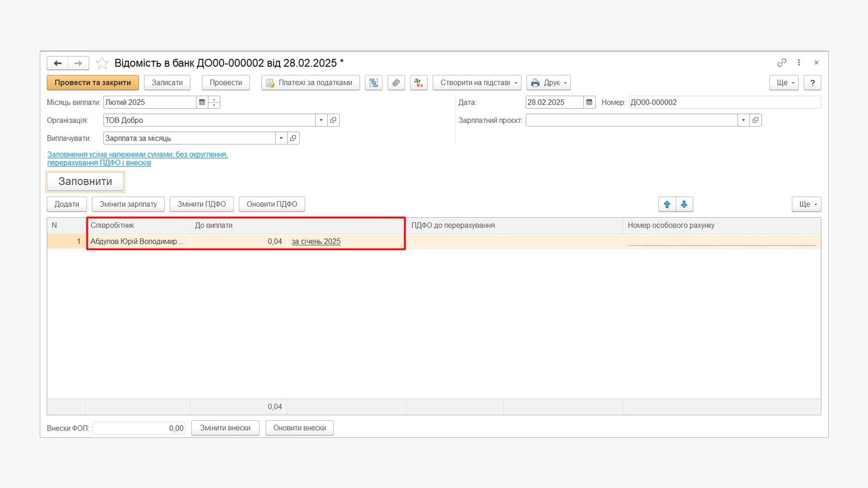The image size is (868, 488).
Task: Move row down with blue arrow
Action: 684,204
